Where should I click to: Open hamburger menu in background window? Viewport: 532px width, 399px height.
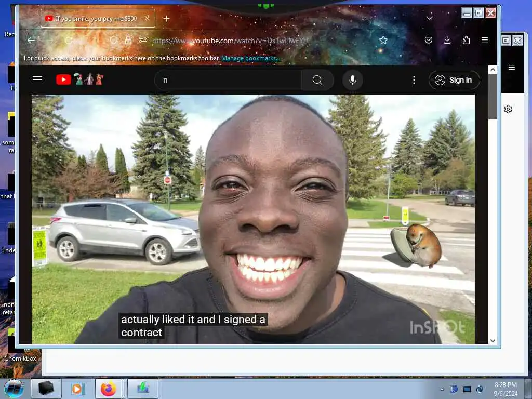coord(512,68)
